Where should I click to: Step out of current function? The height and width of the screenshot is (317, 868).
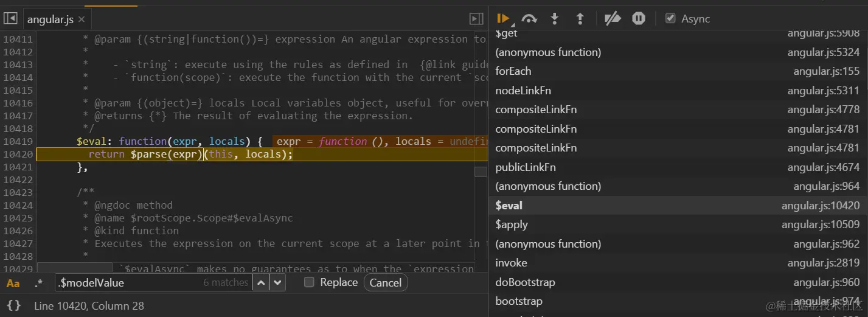(x=580, y=19)
